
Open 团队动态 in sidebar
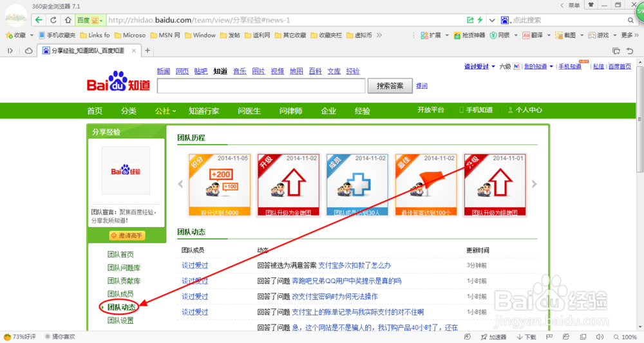[x=121, y=307]
